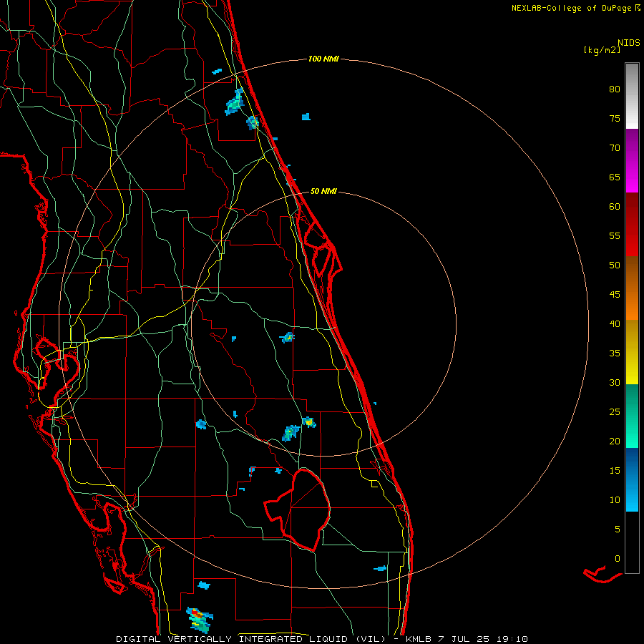Select the 0 value on the color scale
644x644 pixels.
click(618, 559)
